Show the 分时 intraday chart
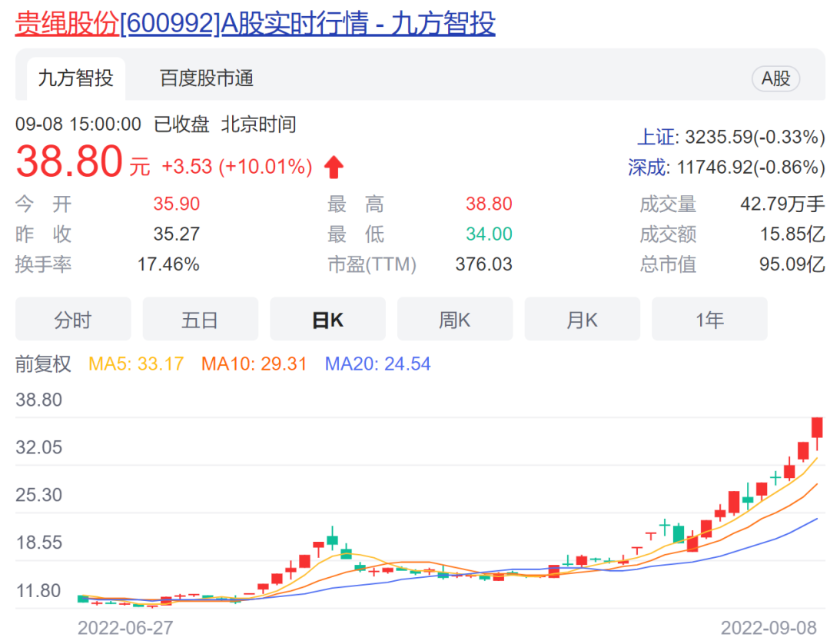The width and height of the screenshot is (830, 644). [x=73, y=320]
